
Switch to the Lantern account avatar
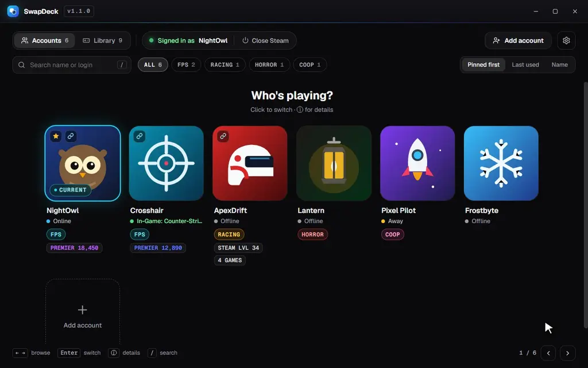click(334, 163)
